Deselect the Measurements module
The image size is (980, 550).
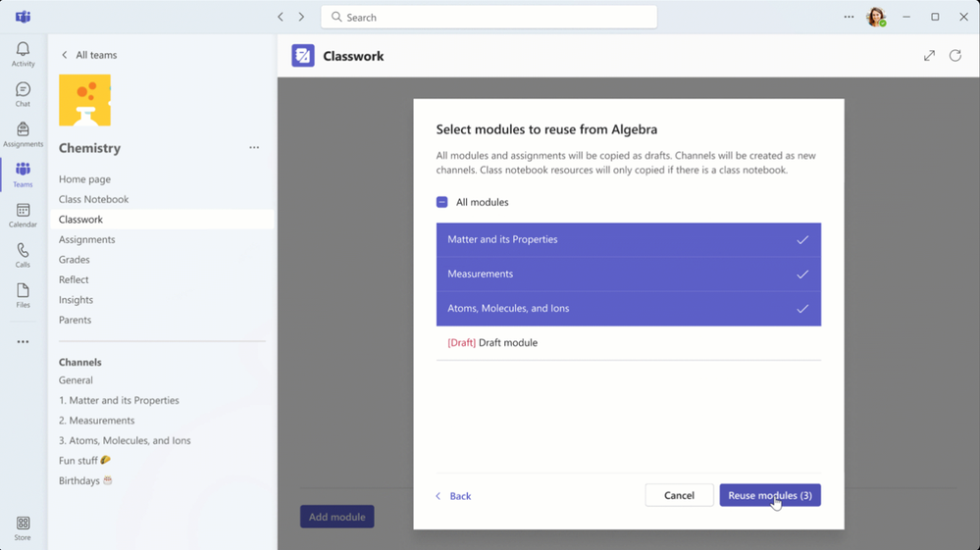click(x=628, y=275)
